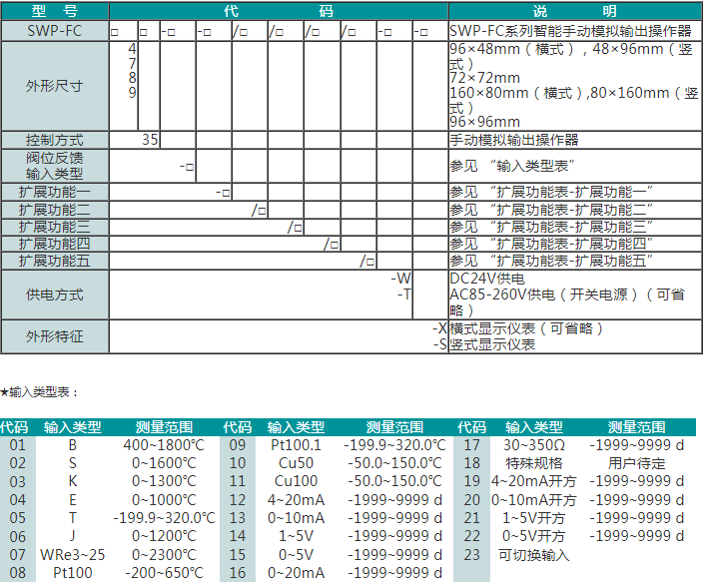Click the '0~1600℃' range cell
This screenshot has height=588, width=705.
[x=164, y=463]
